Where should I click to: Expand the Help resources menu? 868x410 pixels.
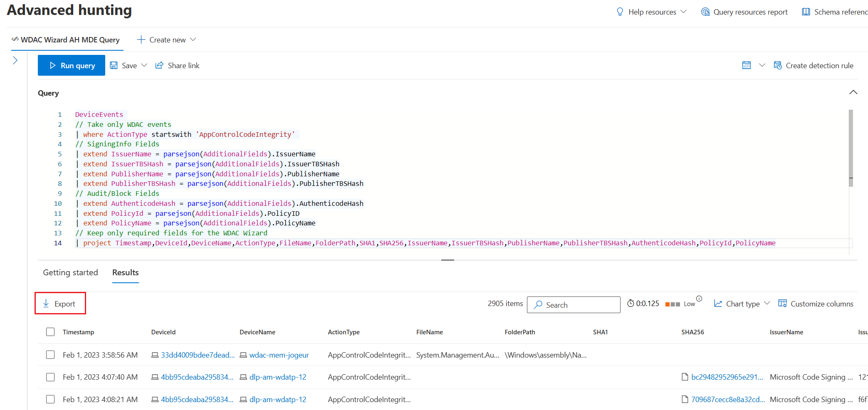click(651, 12)
